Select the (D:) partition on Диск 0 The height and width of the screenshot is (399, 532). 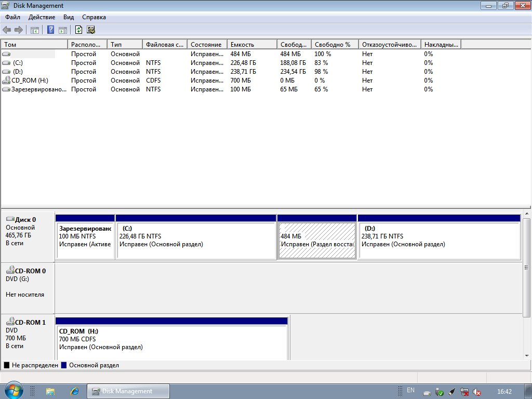coord(439,241)
